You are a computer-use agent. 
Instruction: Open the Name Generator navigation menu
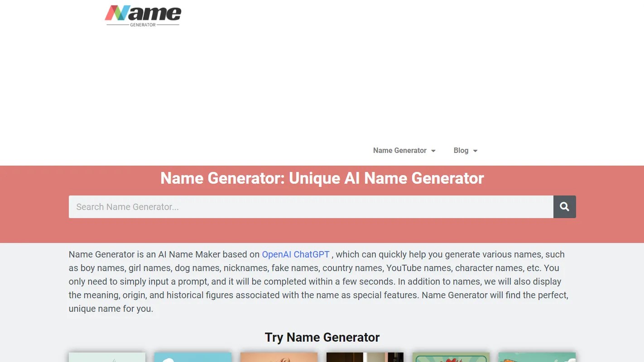400,150
